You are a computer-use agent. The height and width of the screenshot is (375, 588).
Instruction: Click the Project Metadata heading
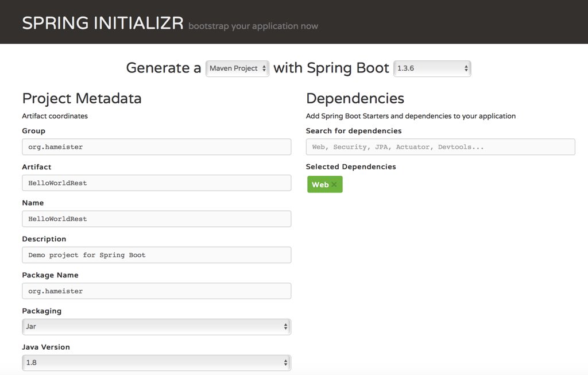click(82, 98)
